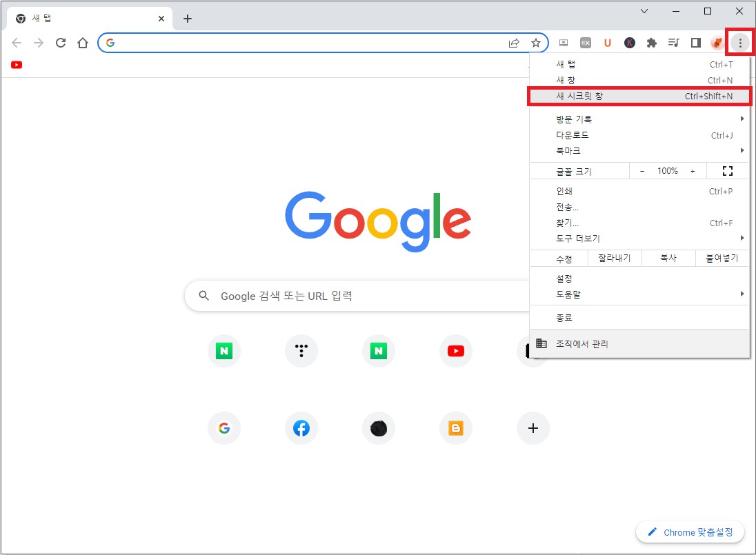
Task: Add a new shortcut with plus tile
Action: coord(533,428)
